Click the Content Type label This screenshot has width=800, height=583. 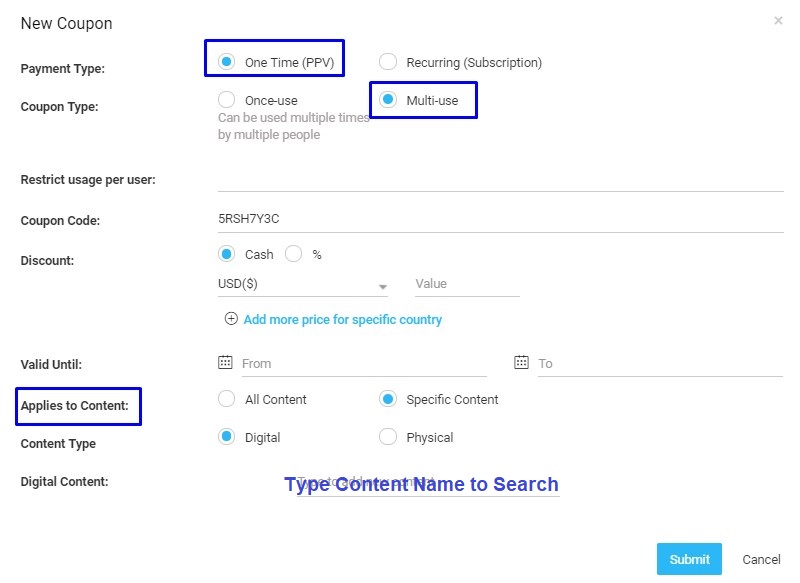[x=58, y=444]
